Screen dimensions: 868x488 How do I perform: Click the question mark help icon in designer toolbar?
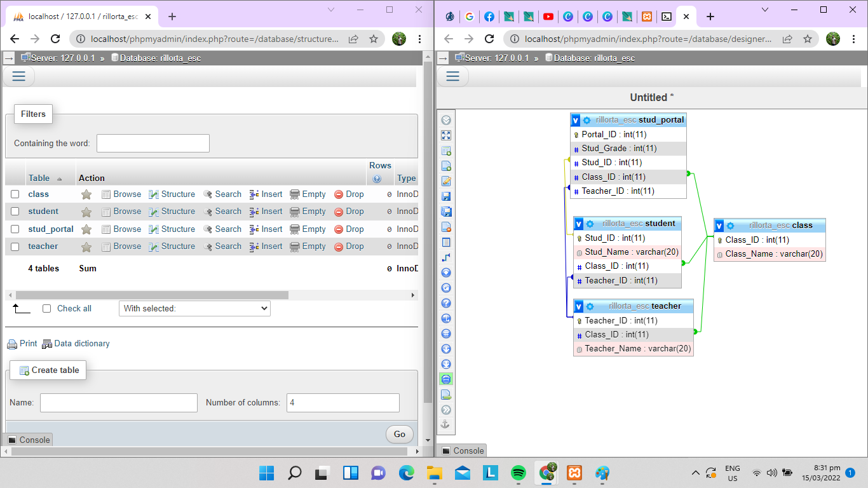pyautogui.click(x=446, y=303)
